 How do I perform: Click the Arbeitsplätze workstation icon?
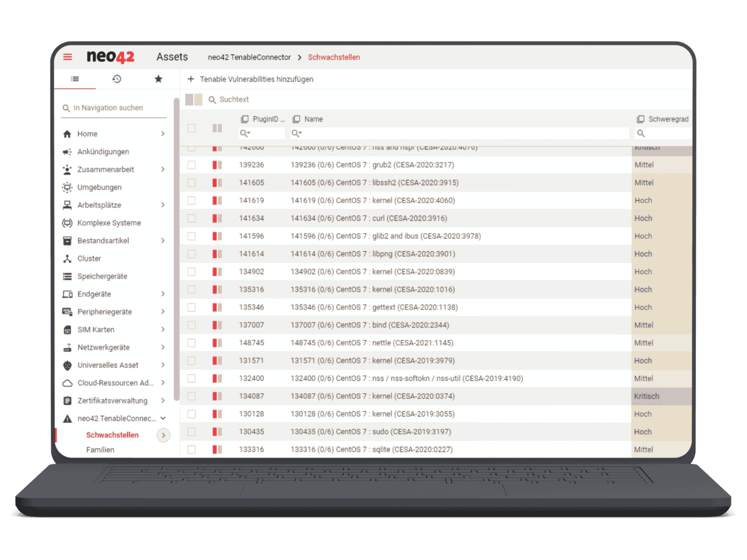click(67, 205)
